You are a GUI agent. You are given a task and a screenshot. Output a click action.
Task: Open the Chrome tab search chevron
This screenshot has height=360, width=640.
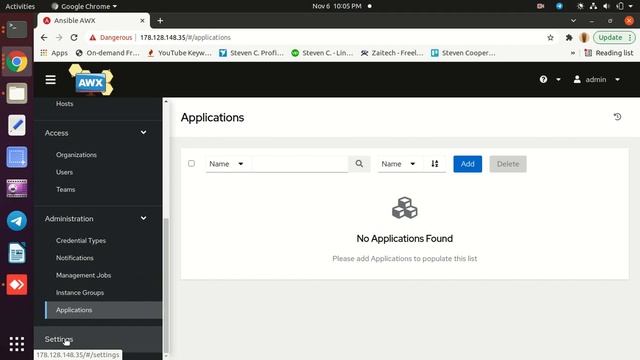click(573, 20)
